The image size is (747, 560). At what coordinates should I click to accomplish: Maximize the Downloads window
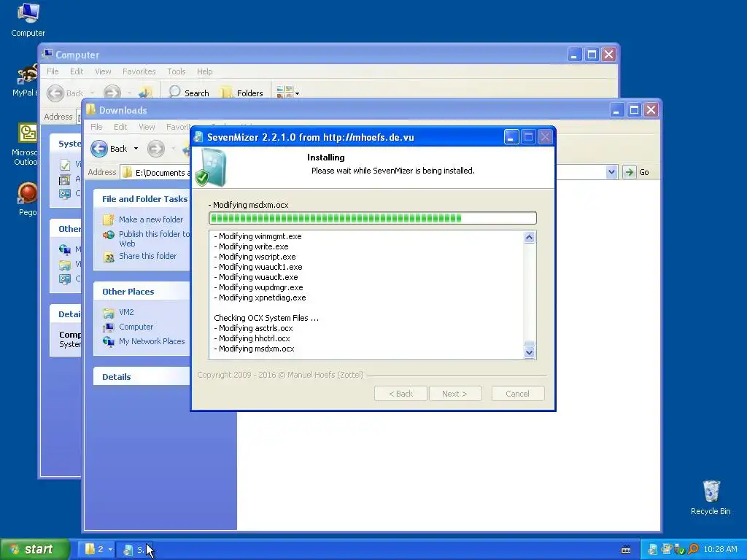[x=634, y=110]
